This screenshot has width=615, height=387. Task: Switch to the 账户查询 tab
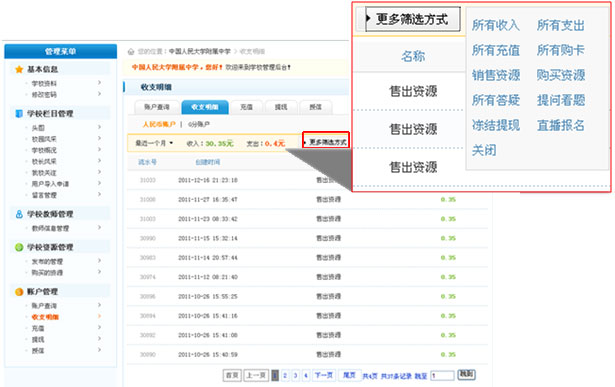156,107
